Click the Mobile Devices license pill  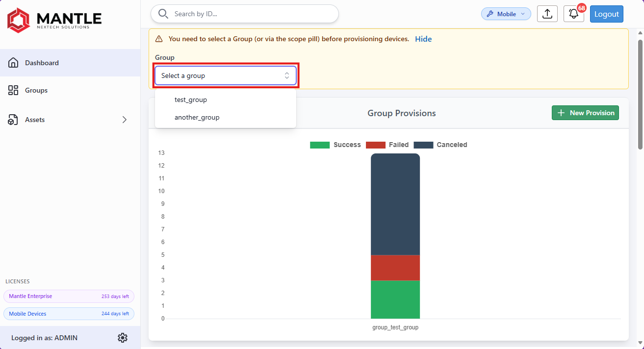point(69,314)
